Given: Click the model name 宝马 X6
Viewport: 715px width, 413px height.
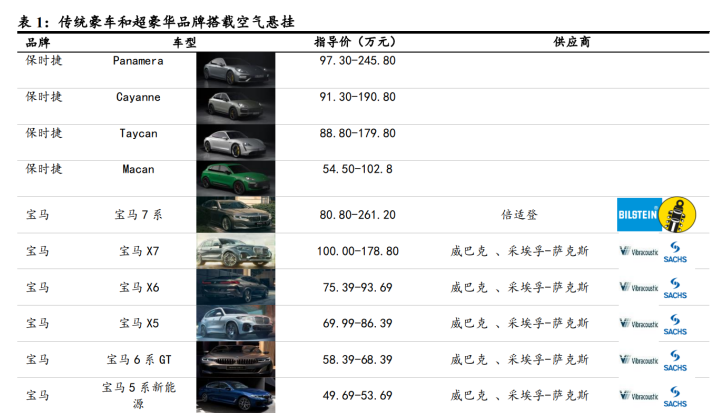Looking at the screenshot, I should tap(139, 287).
